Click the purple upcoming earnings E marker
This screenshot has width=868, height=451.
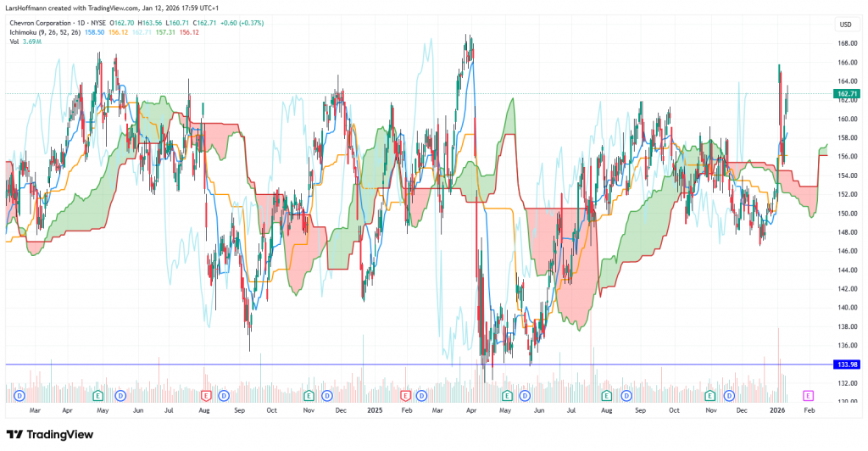click(x=808, y=396)
